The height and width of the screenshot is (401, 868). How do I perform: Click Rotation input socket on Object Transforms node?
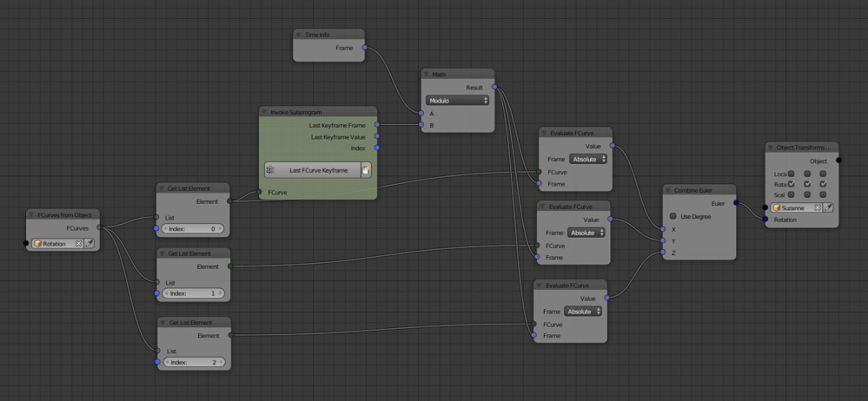click(765, 220)
